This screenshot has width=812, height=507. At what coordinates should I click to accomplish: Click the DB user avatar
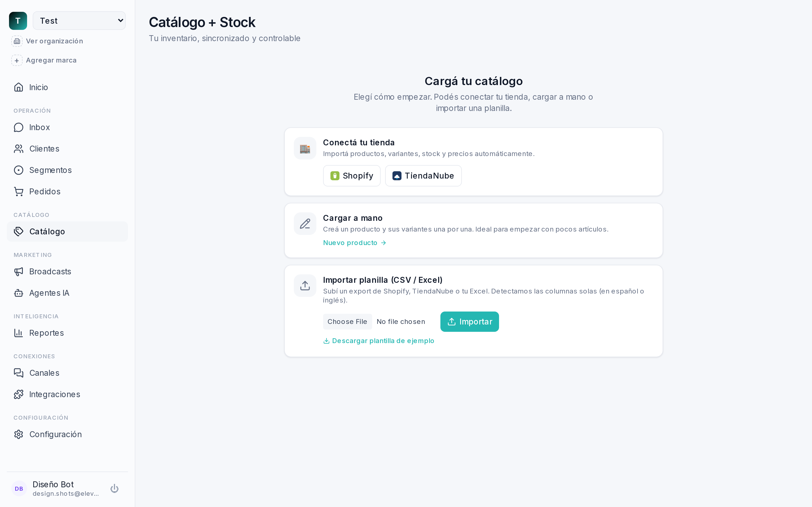click(19, 489)
